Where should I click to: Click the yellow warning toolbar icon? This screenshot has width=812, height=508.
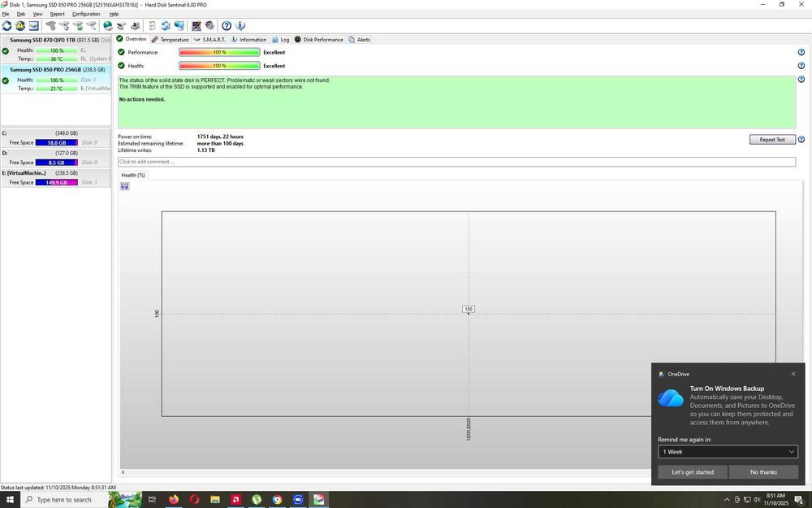pos(20,25)
